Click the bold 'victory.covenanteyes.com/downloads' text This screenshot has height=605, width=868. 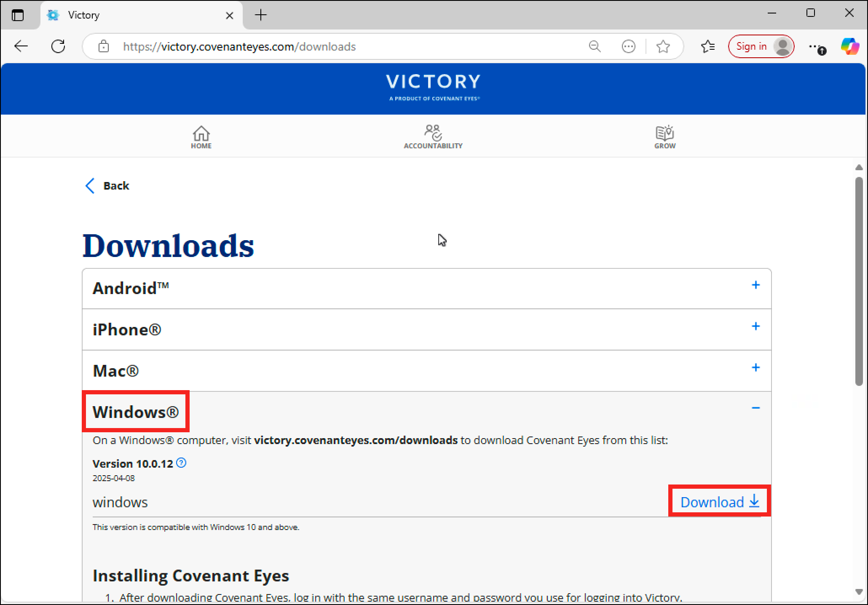tap(356, 440)
